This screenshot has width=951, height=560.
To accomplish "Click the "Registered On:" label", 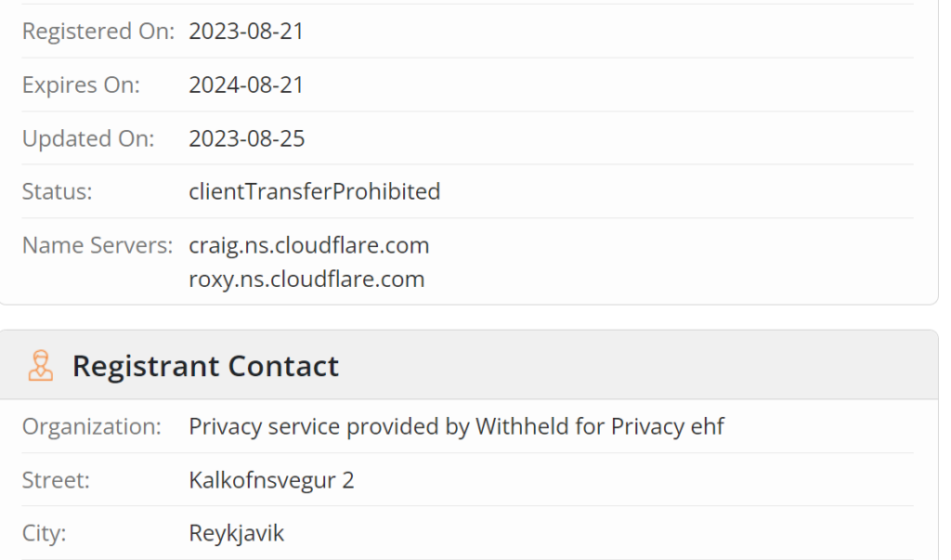I will coord(98,32).
